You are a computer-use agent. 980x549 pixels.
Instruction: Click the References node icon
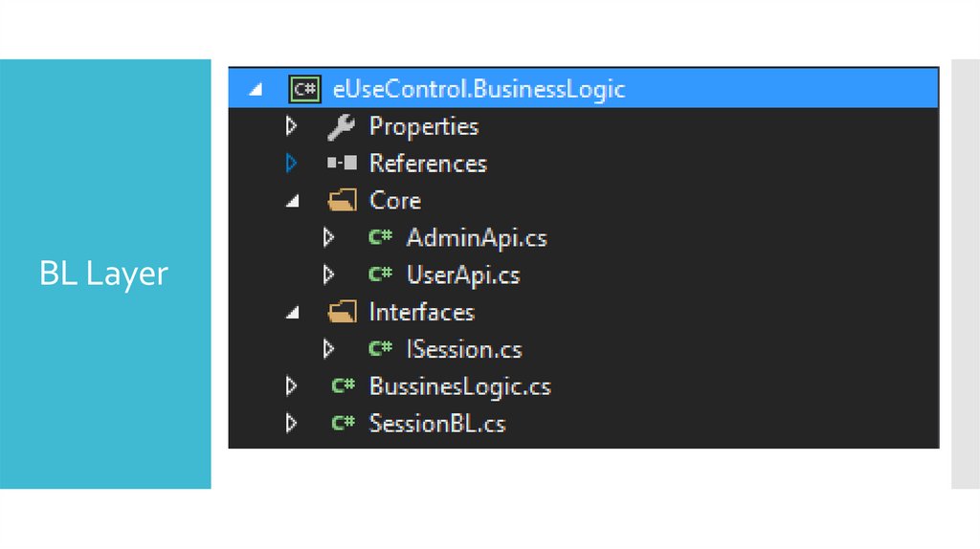pos(341,164)
